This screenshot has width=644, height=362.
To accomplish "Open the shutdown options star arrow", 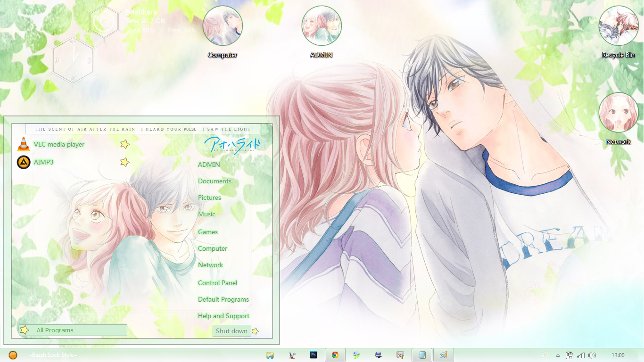I will [x=256, y=331].
